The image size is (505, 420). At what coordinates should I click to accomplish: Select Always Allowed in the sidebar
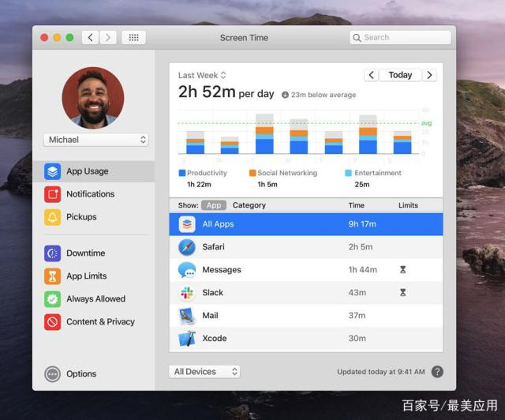(x=96, y=298)
